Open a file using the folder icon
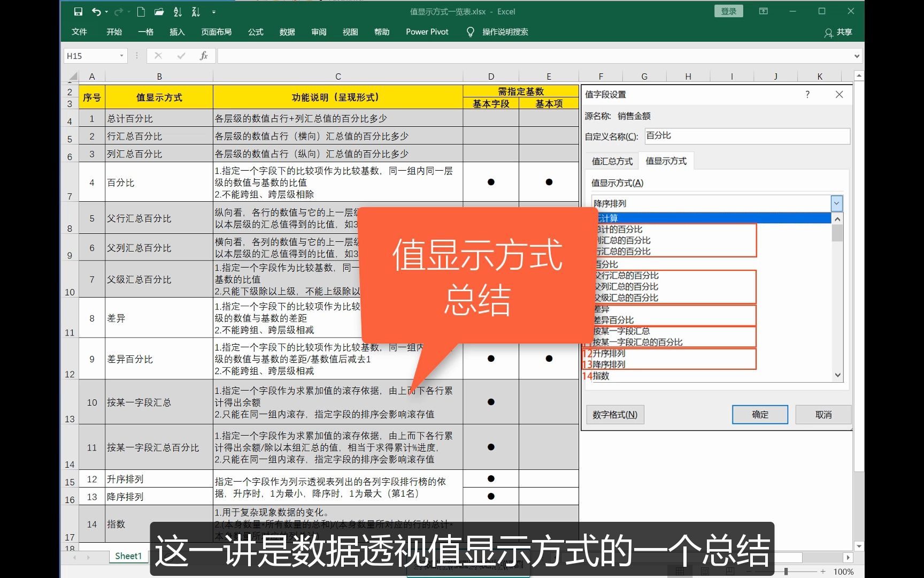 point(158,11)
